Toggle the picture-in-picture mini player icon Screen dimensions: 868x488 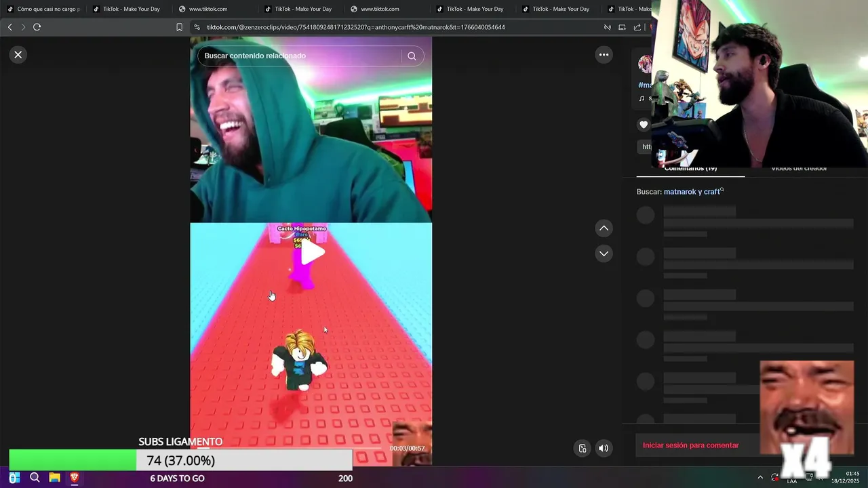pos(583,448)
